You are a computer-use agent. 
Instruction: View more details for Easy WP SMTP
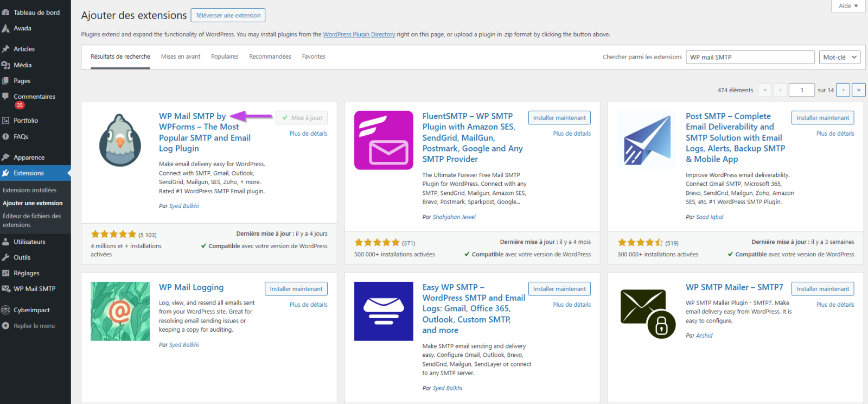coord(572,305)
